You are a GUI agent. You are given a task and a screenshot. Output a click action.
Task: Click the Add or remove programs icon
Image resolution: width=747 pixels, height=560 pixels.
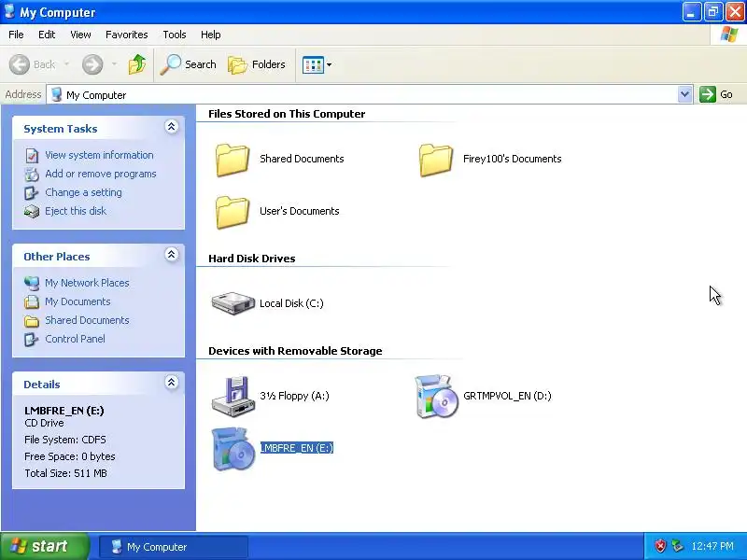coord(32,175)
